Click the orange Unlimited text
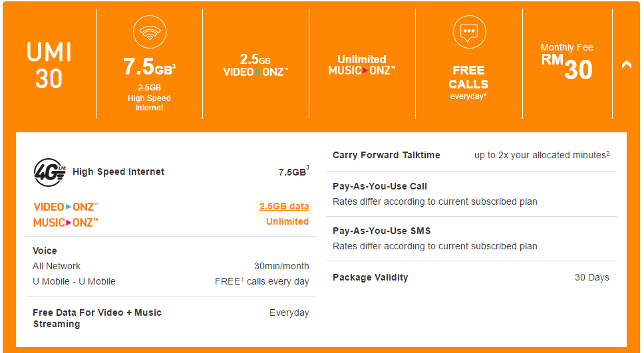Viewport: 644px width, 353px height. click(x=287, y=221)
